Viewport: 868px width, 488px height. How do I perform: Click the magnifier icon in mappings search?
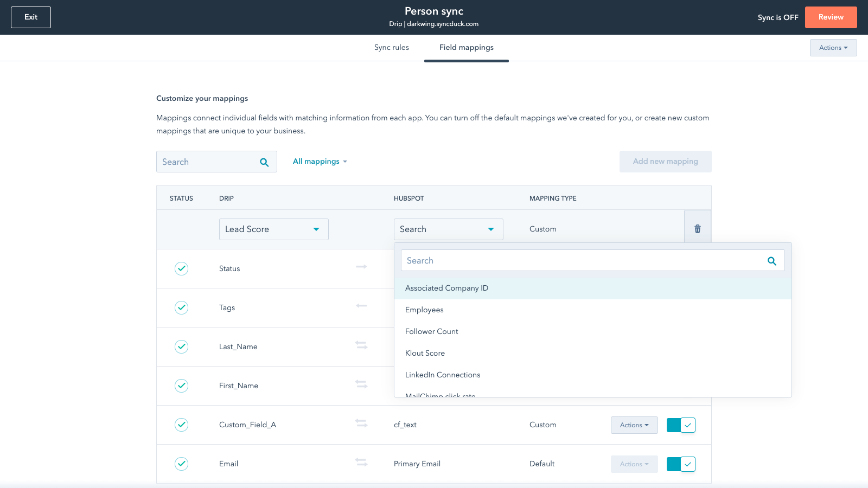(264, 162)
